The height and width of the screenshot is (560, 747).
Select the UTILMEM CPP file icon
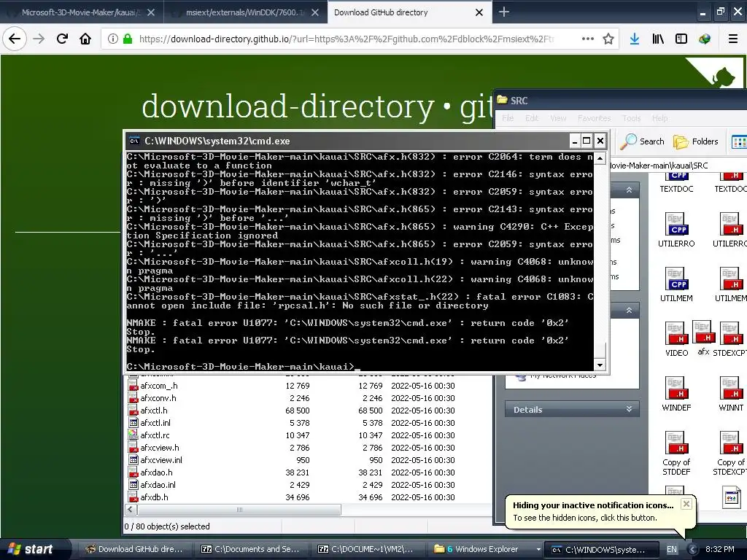[676, 284]
